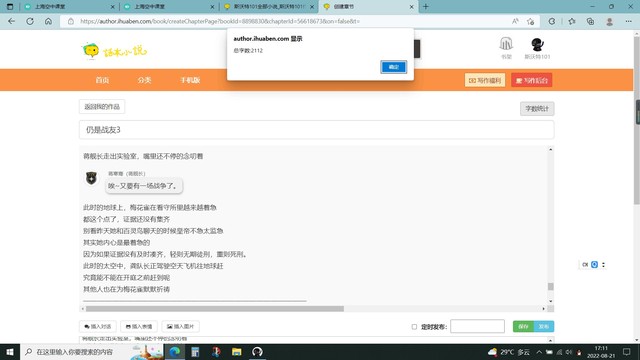640x360 pixels.
Task: Confirm the word count alert dialog
Action: coord(393,67)
